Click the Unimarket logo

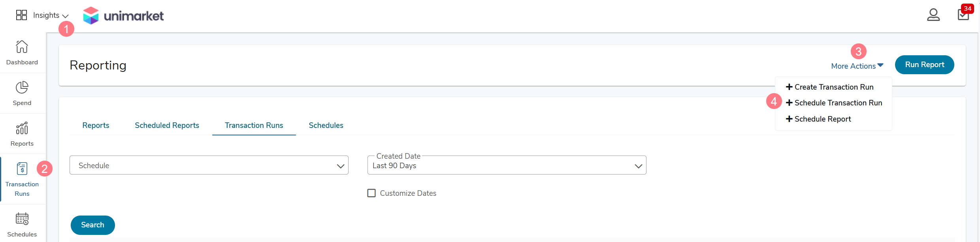(123, 15)
